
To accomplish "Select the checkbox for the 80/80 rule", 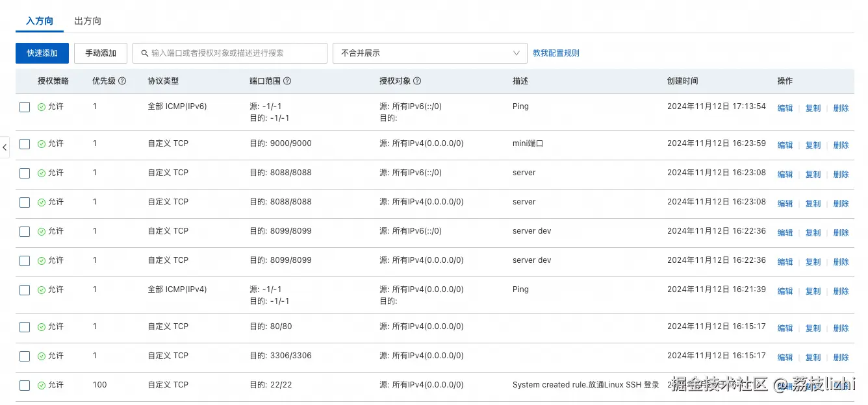I will click(25, 327).
